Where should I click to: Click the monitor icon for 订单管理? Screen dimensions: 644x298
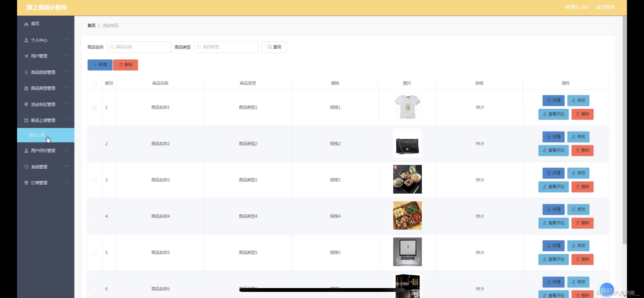(26, 183)
